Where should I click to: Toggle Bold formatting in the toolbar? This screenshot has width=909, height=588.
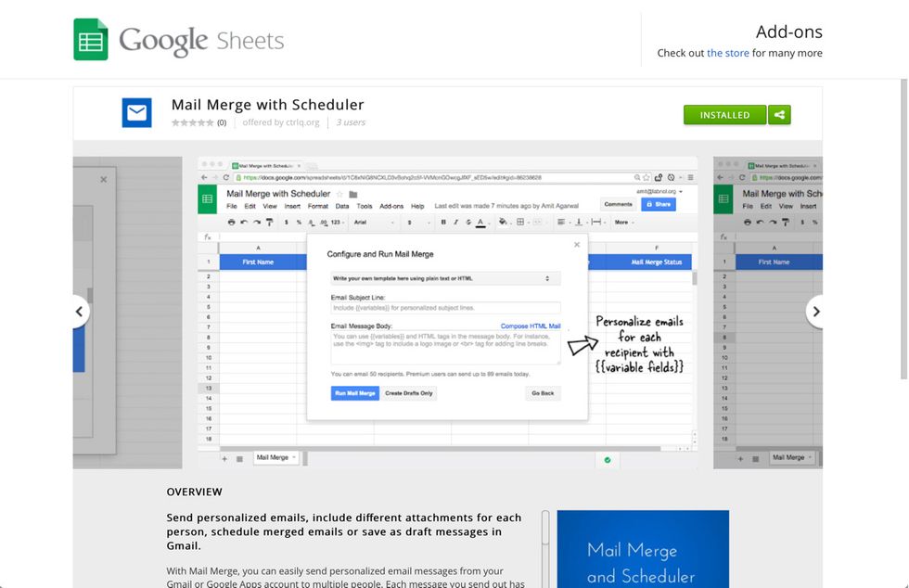point(442,223)
